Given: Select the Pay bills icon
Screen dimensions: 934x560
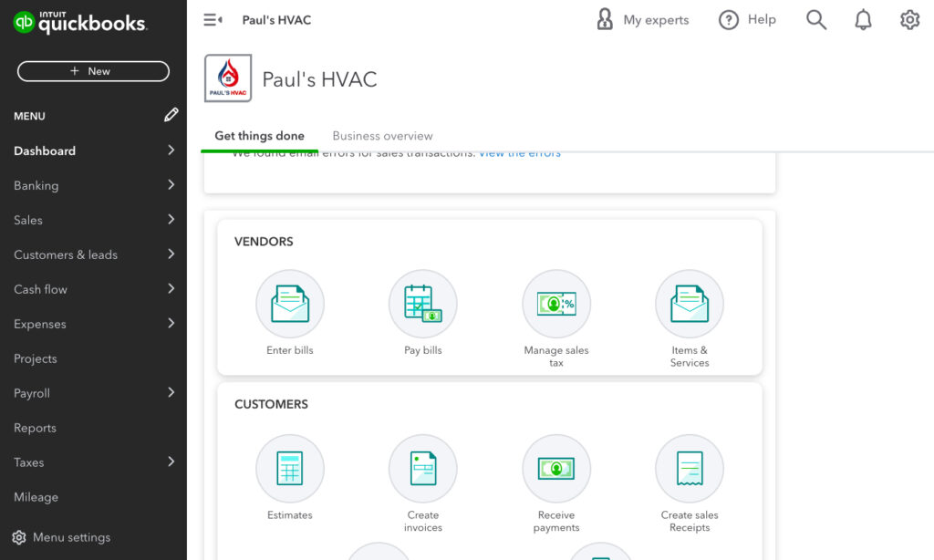Looking at the screenshot, I should coord(422,304).
